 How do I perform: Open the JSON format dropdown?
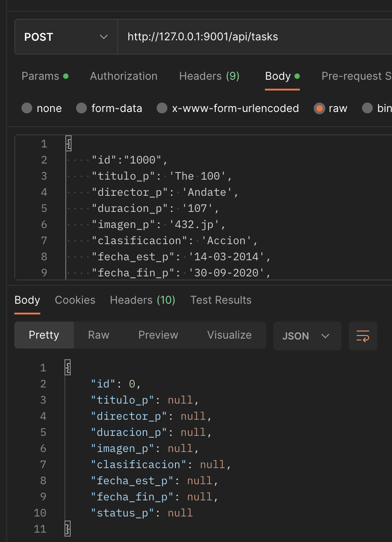pos(307,336)
